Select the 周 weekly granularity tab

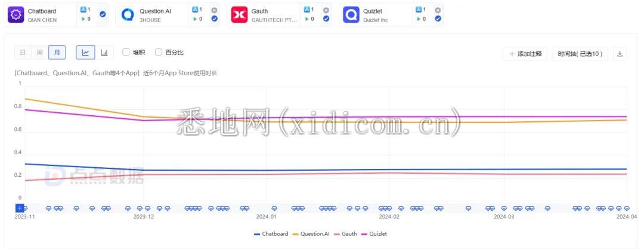(x=40, y=53)
